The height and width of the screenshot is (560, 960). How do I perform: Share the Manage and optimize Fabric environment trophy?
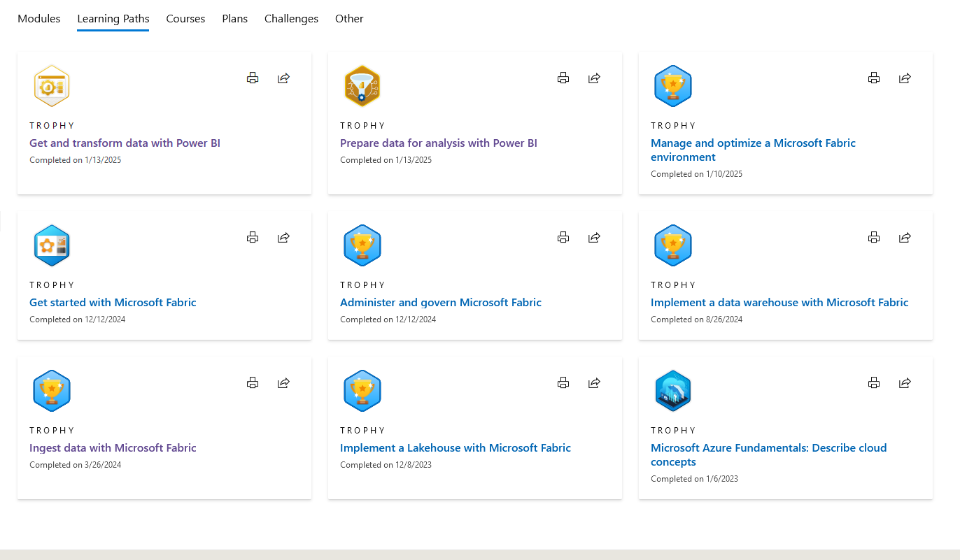click(905, 78)
